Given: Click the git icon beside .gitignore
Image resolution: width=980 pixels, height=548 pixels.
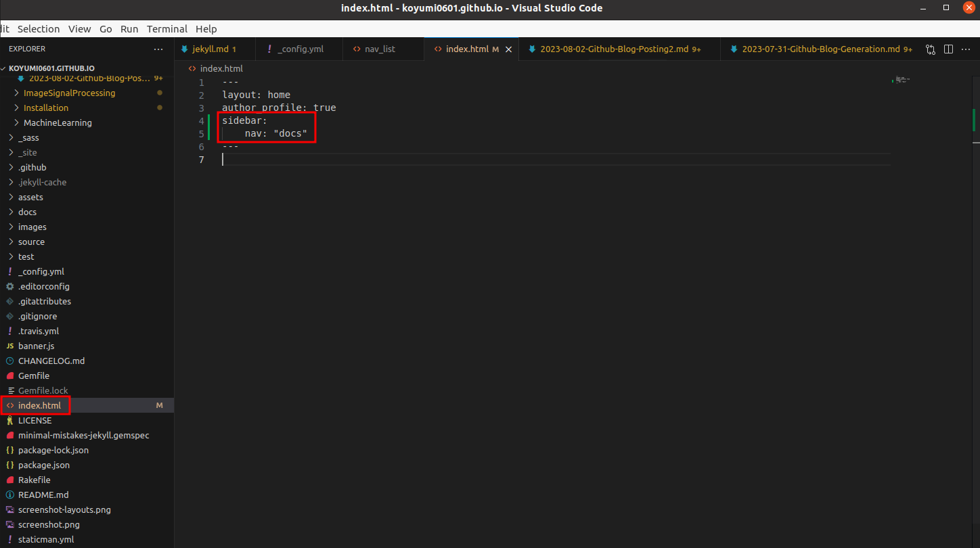Looking at the screenshot, I should pos(10,316).
